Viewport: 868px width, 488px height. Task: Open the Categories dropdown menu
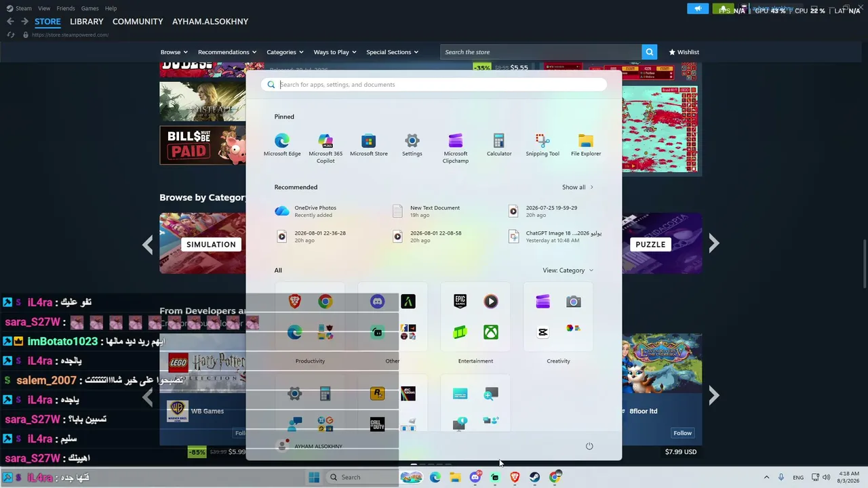[285, 52]
